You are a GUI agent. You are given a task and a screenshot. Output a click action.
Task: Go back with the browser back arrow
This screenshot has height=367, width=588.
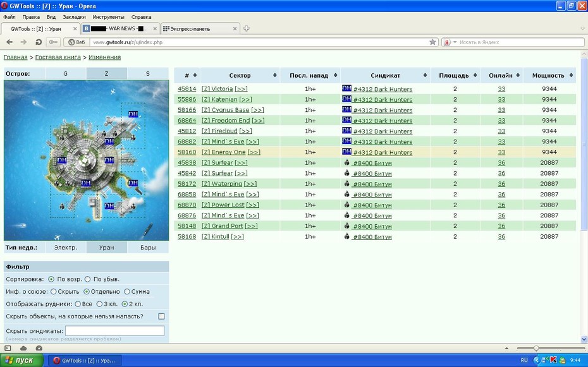pos(9,42)
